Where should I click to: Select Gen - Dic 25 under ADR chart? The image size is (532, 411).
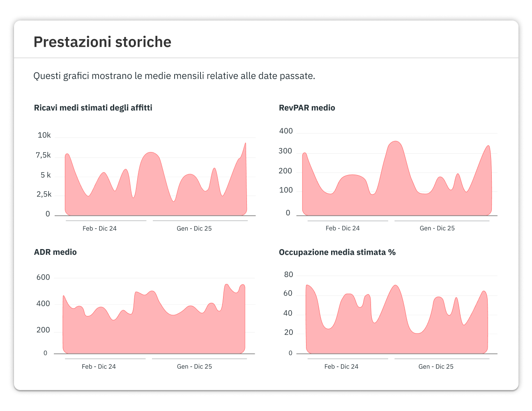coord(194,367)
